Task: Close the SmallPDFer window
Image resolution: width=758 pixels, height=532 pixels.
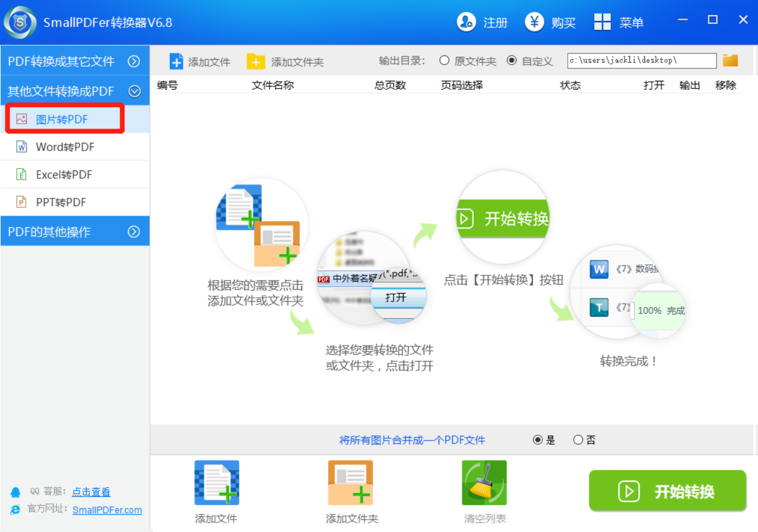Action: point(743,20)
